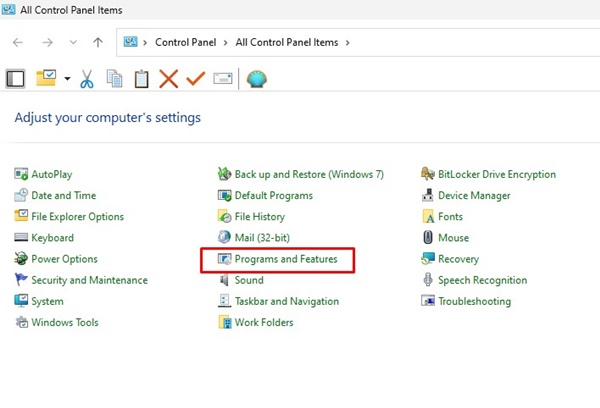Open the Troubleshooting link
Viewport: 600px width, 408px height.
point(474,301)
